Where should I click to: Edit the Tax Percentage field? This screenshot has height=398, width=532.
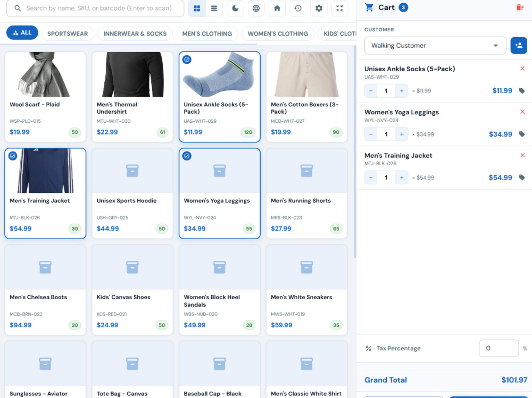(499, 348)
